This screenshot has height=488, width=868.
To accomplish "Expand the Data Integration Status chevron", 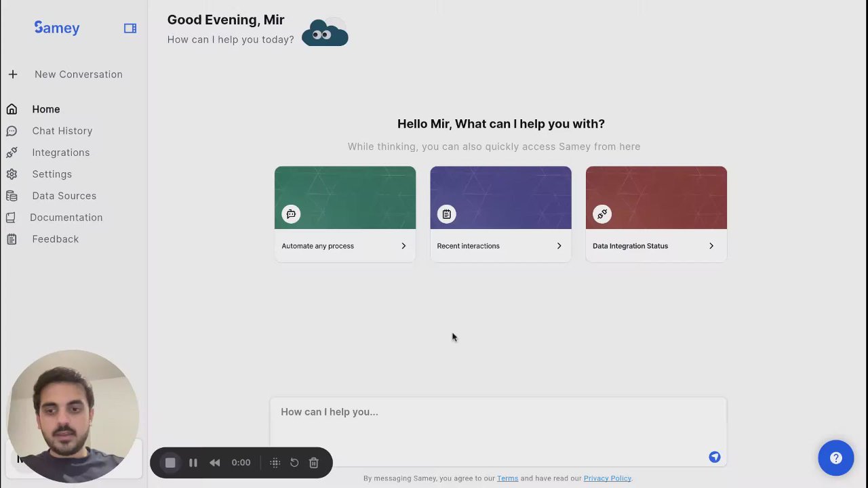I will point(711,246).
